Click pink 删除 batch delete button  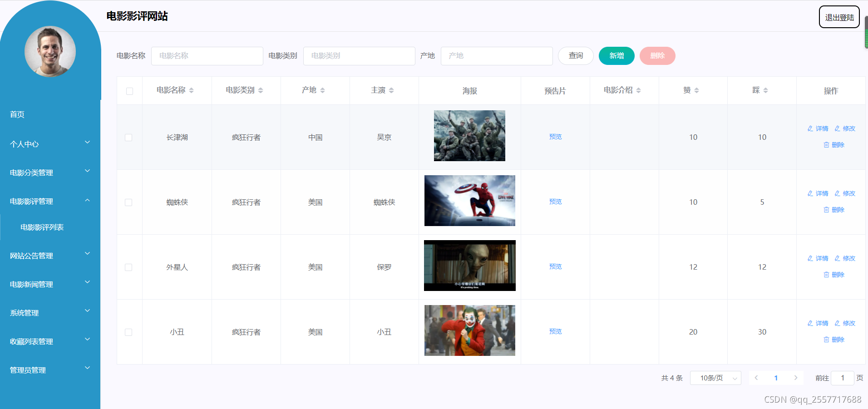pyautogui.click(x=657, y=56)
